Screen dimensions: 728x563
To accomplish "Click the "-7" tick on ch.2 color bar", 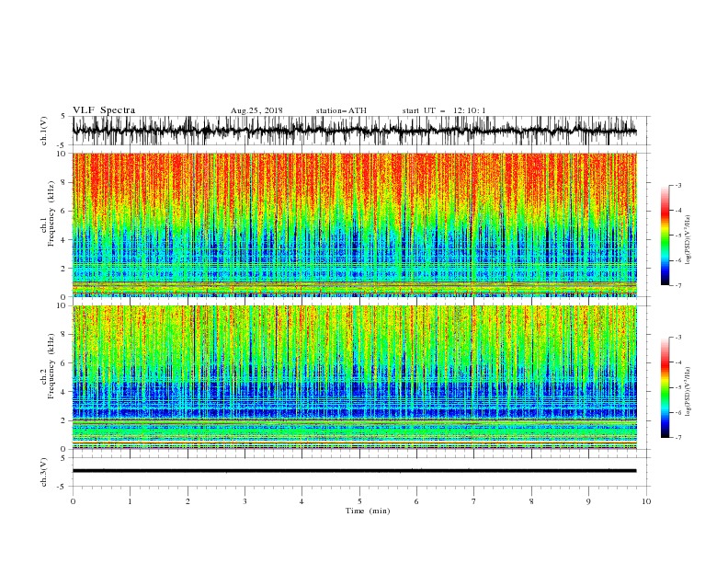I will point(677,438).
